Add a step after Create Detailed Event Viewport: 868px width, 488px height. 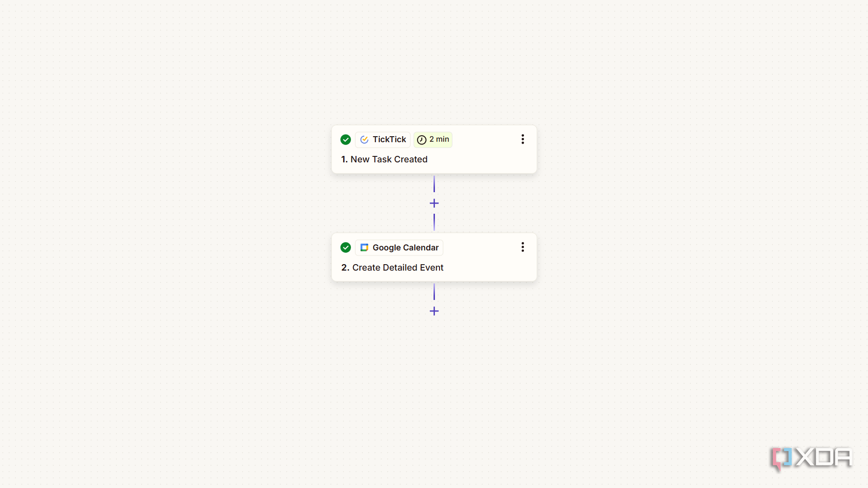tap(434, 311)
